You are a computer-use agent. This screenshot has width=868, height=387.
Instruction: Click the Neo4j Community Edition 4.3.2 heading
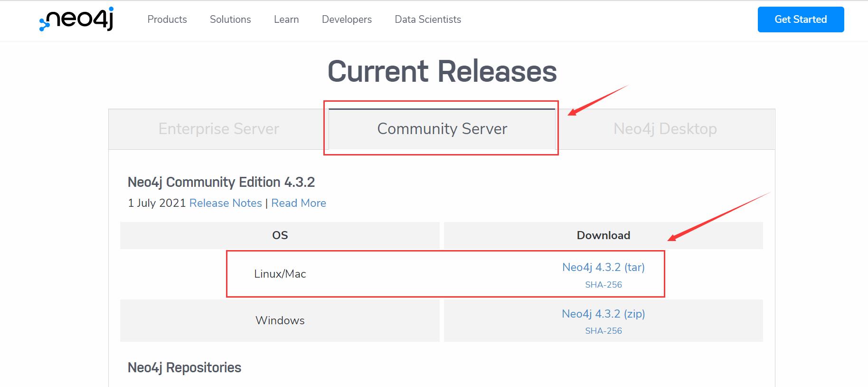pos(221,182)
